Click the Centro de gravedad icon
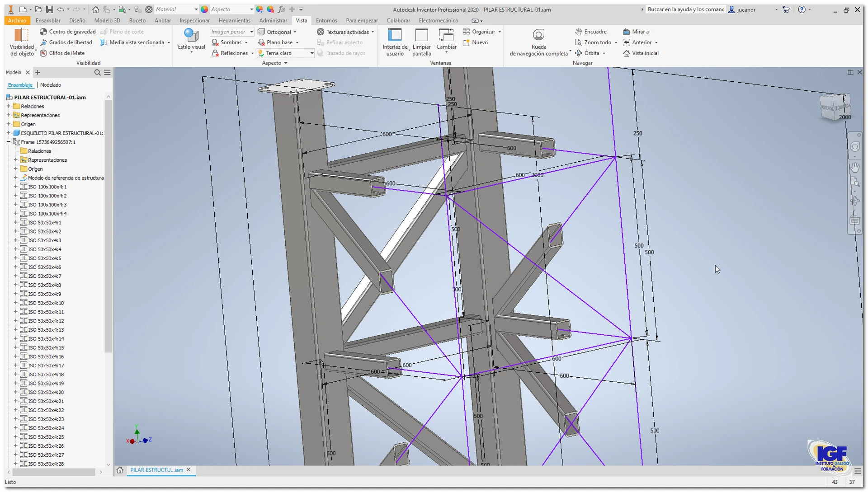This screenshot has height=492, width=868. [43, 32]
